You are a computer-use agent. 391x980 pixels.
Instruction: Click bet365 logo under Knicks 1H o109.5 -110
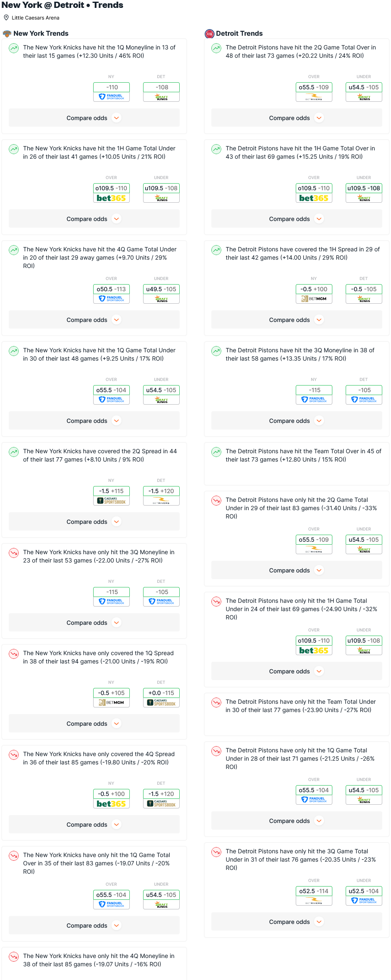tap(111, 198)
